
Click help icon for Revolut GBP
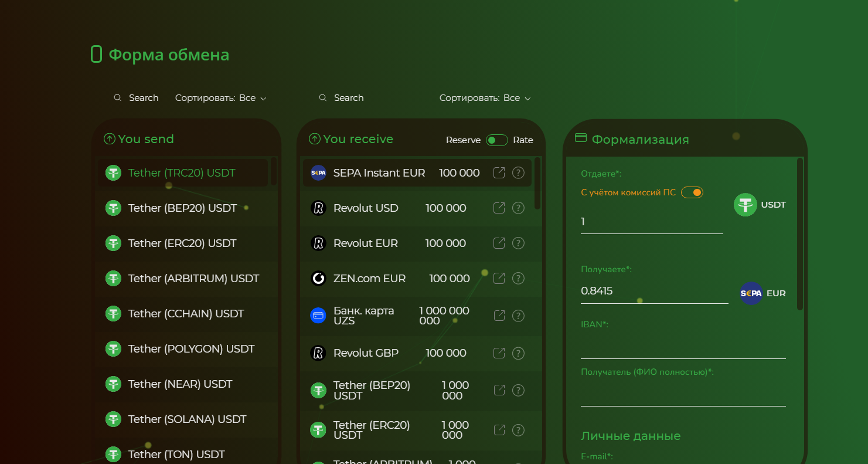(518, 353)
